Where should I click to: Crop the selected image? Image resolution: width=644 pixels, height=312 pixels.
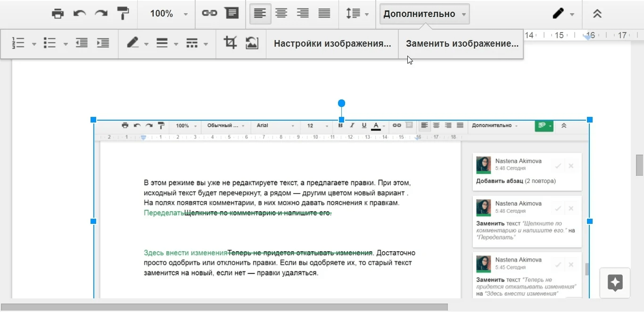[x=230, y=43]
